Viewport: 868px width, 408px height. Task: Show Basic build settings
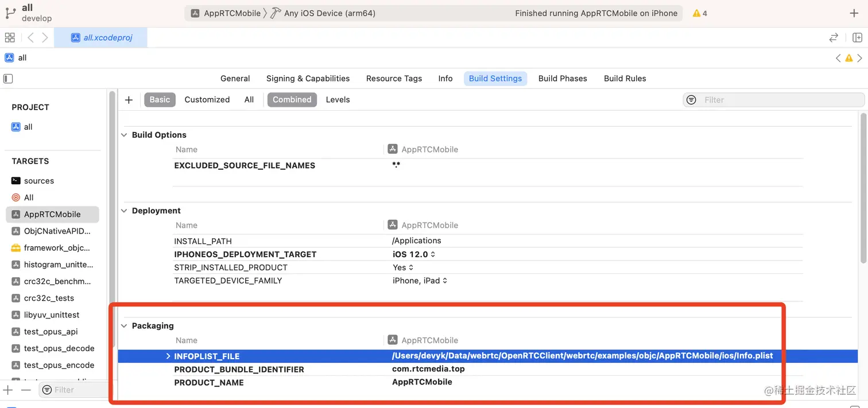(x=160, y=99)
